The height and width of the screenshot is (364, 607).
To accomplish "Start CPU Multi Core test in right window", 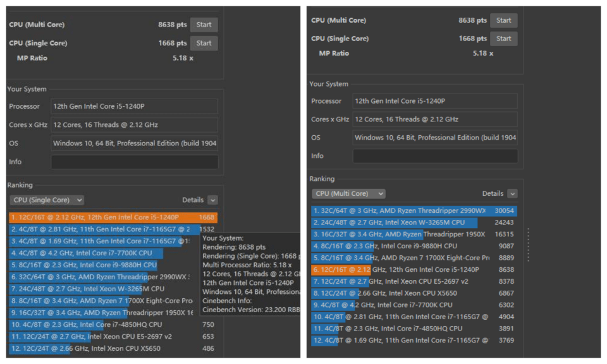I will click(x=504, y=20).
